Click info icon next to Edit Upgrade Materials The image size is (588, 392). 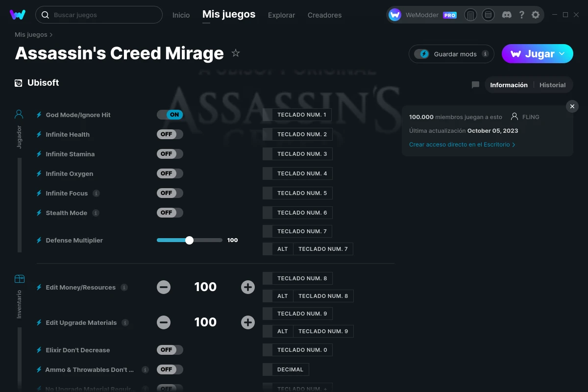click(125, 322)
